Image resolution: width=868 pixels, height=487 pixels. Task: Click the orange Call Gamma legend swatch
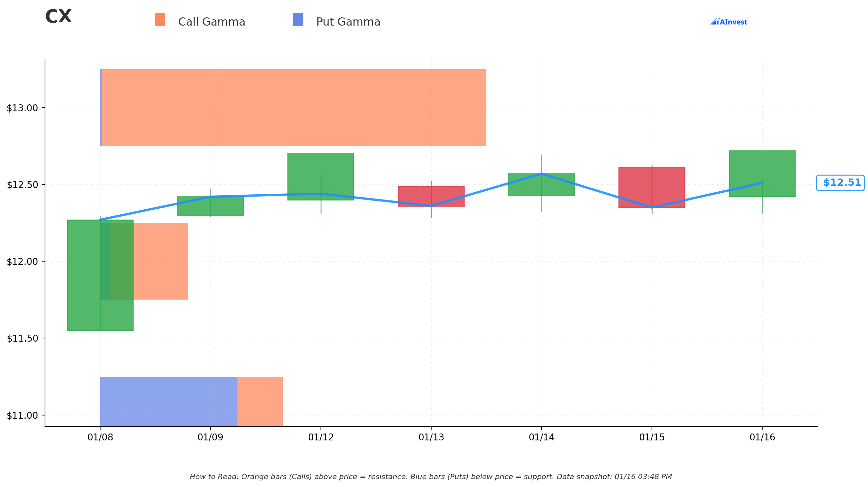pyautogui.click(x=160, y=19)
